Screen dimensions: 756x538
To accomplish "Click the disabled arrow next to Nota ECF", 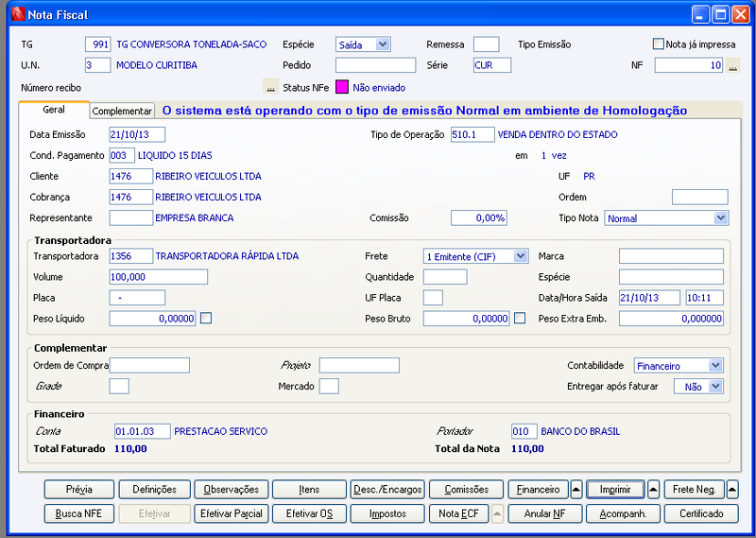I will tap(497, 513).
